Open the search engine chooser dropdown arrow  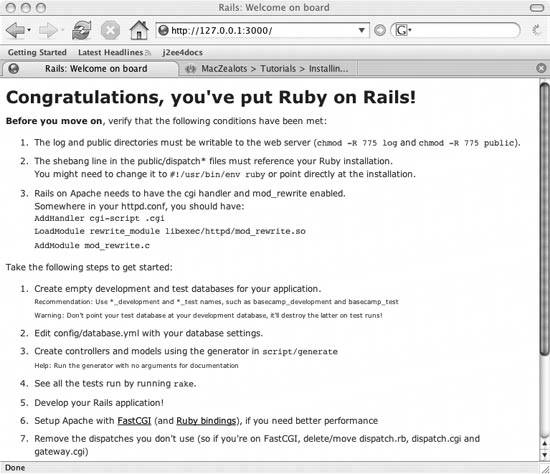coord(410,30)
